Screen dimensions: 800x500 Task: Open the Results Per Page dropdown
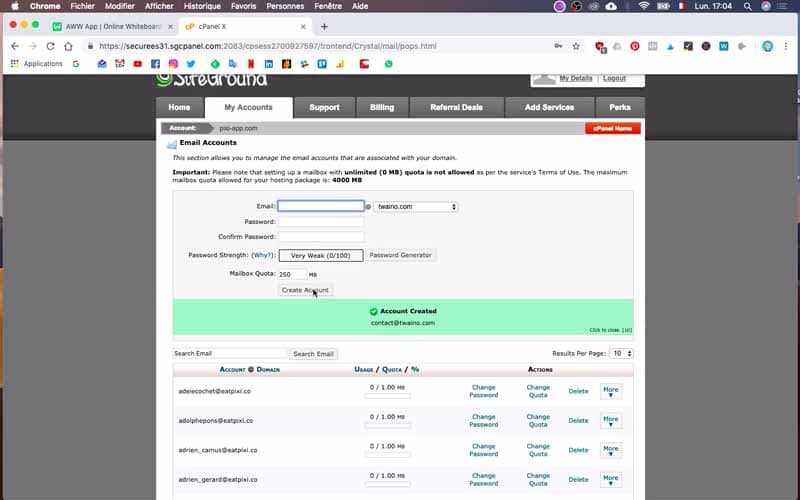tap(621, 353)
